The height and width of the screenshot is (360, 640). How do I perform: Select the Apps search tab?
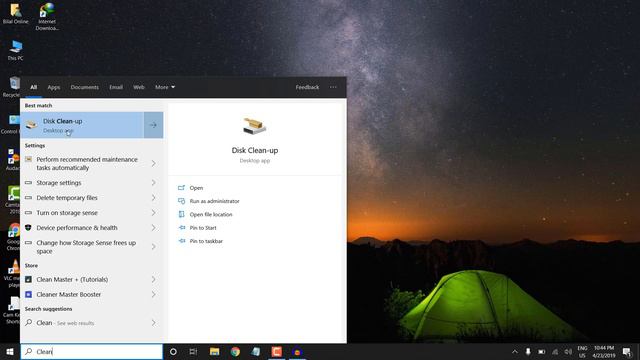coord(53,87)
